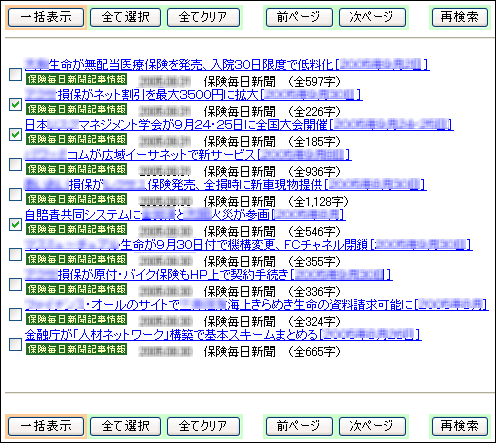
Task: Go to 前ページ using top button
Action: 299,17
